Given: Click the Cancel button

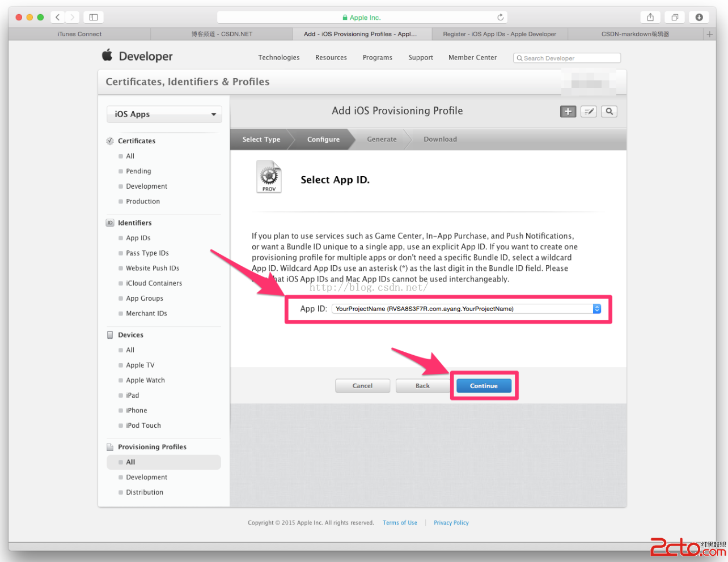Looking at the screenshot, I should click(362, 386).
